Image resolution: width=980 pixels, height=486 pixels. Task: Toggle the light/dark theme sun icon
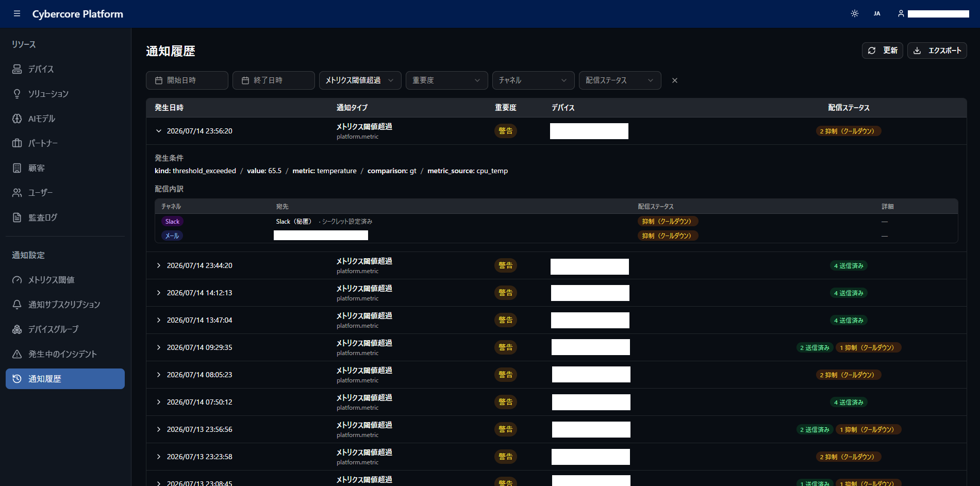click(855, 14)
